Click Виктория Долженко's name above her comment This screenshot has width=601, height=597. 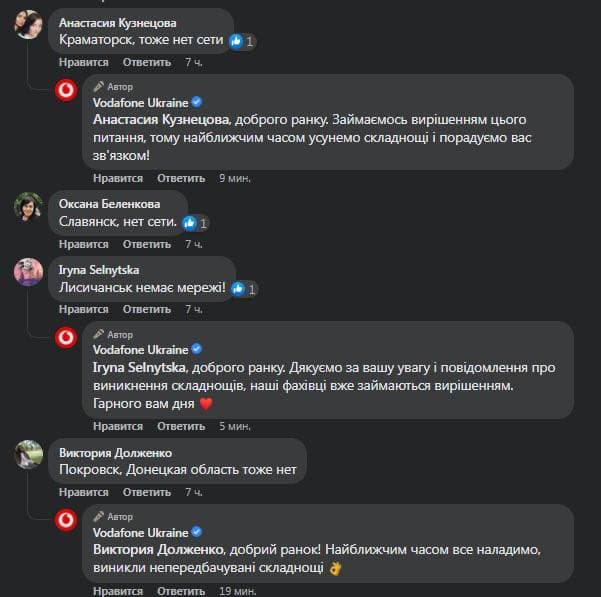click(x=116, y=452)
